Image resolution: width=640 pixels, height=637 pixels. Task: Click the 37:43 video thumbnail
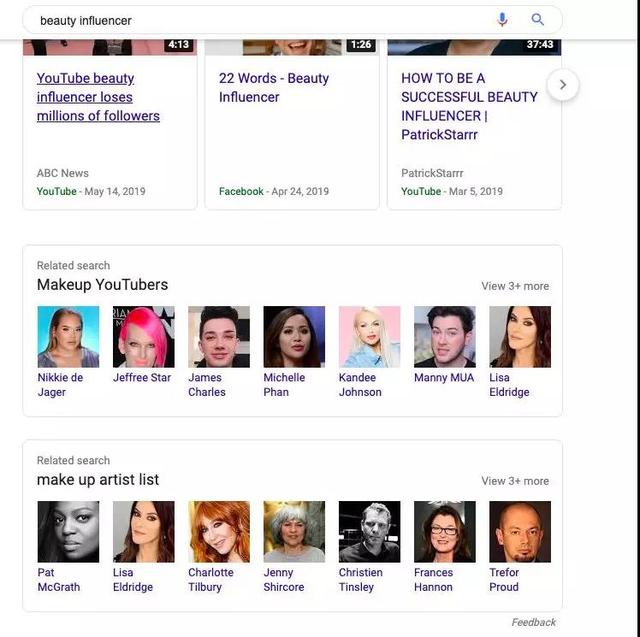[474, 47]
